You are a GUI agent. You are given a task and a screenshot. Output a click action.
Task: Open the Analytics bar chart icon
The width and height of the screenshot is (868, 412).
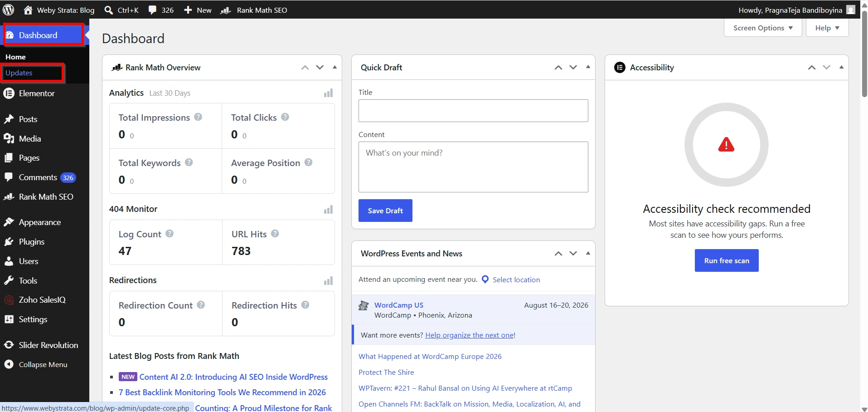click(328, 93)
